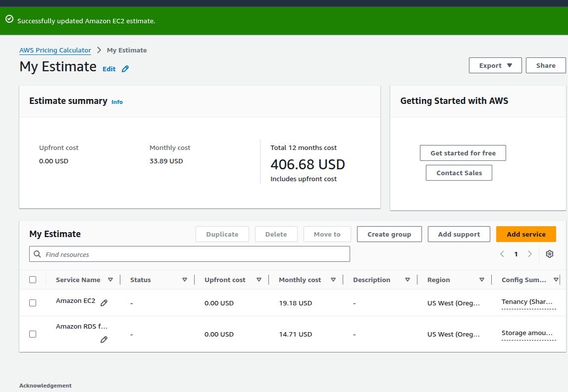Click the pencil icon beside My Estimate title
The width and height of the screenshot is (568, 392).
tap(125, 69)
